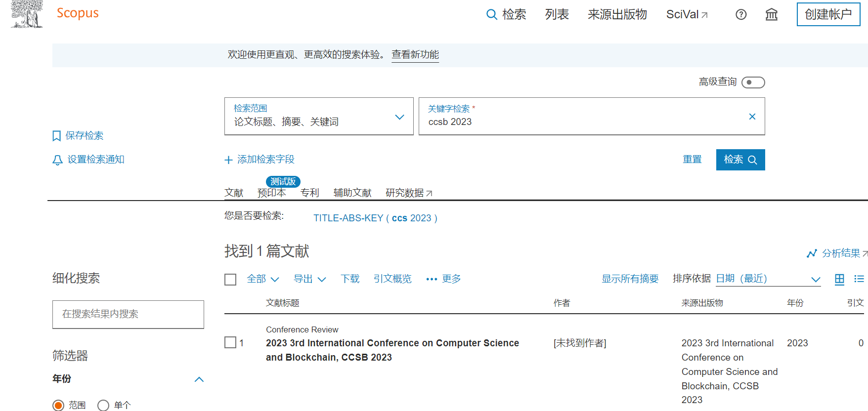Collapse the 年份 filter section
Viewport: 868px width, 411px height.
point(199,379)
